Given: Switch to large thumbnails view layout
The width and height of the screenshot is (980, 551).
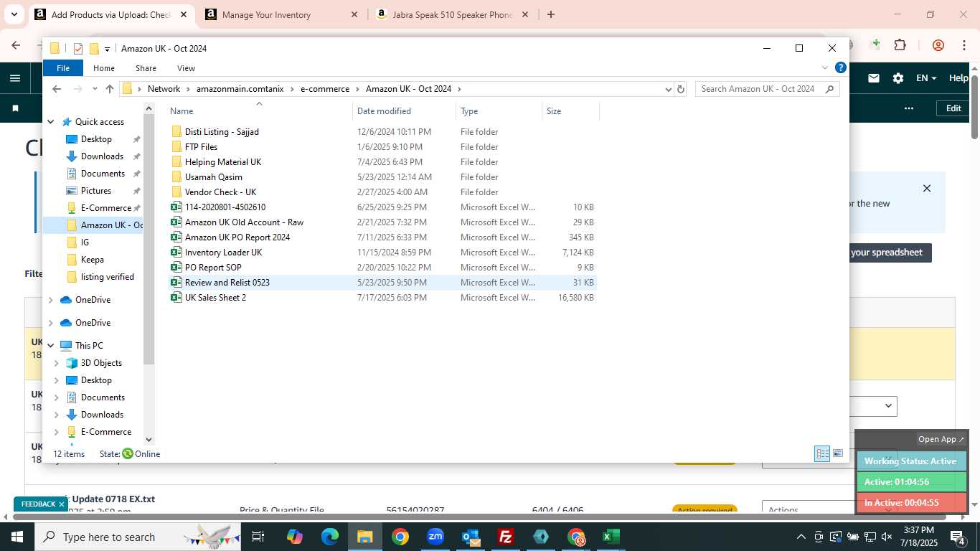Looking at the screenshot, I should [x=837, y=453].
